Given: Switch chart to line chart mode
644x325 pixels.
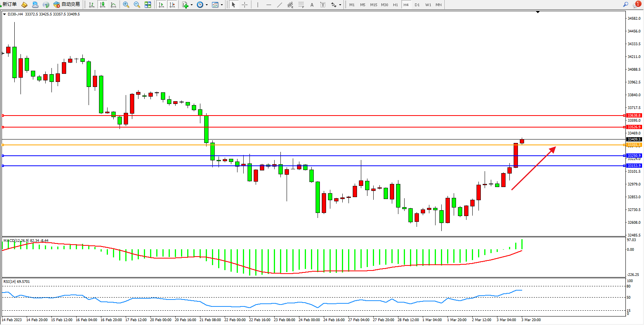Looking at the screenshot, I should point(113,5).
